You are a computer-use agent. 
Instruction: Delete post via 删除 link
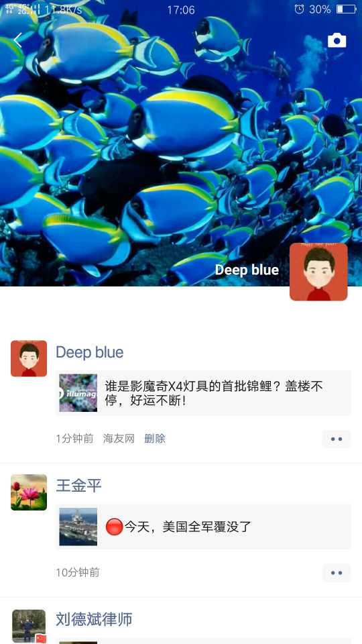(x=155, y=439)
